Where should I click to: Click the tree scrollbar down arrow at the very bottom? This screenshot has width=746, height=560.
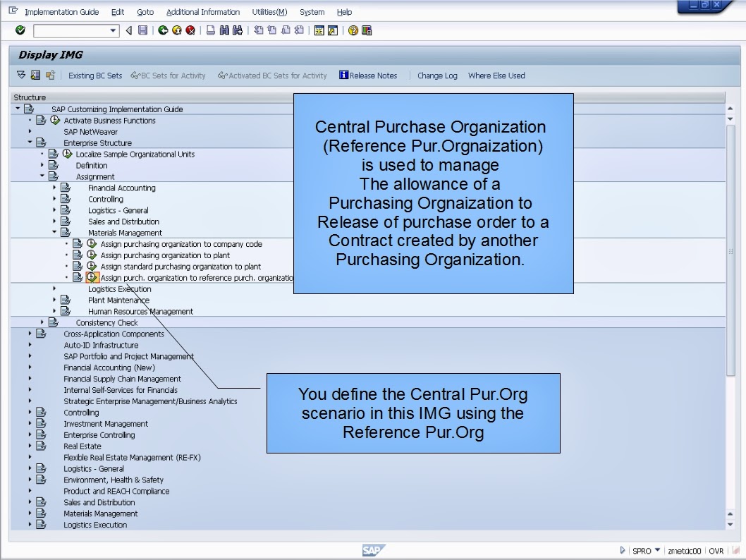click(x=730, y=524)
